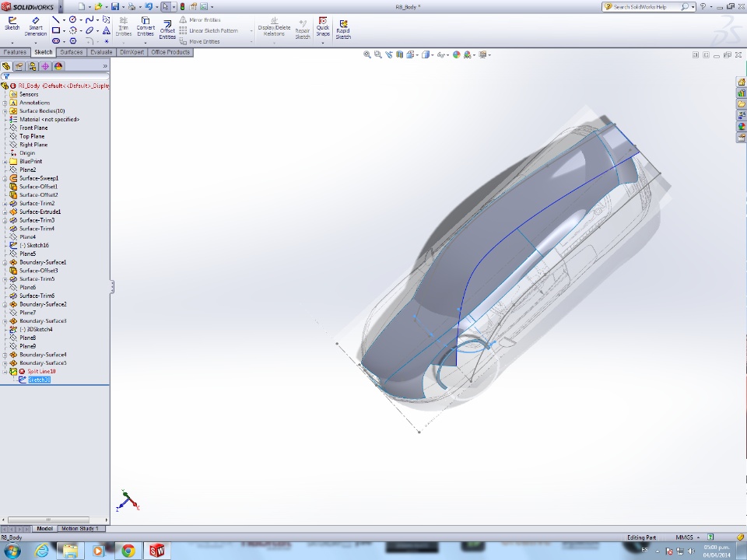Screen dimensions: 747x560
Task: Open SolidWorks Resources task pane tab
Action: pos(742,82)
